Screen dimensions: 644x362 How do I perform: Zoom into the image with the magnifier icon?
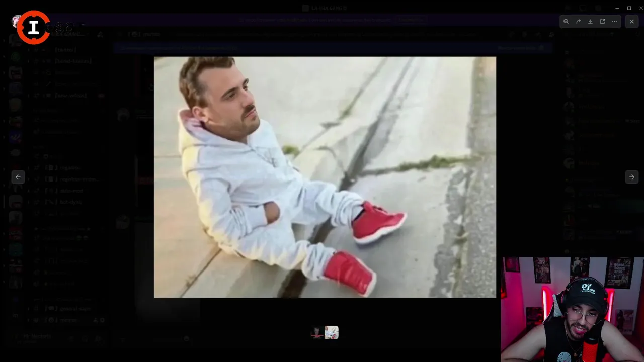pyautogui.click(x=566, y=22)
